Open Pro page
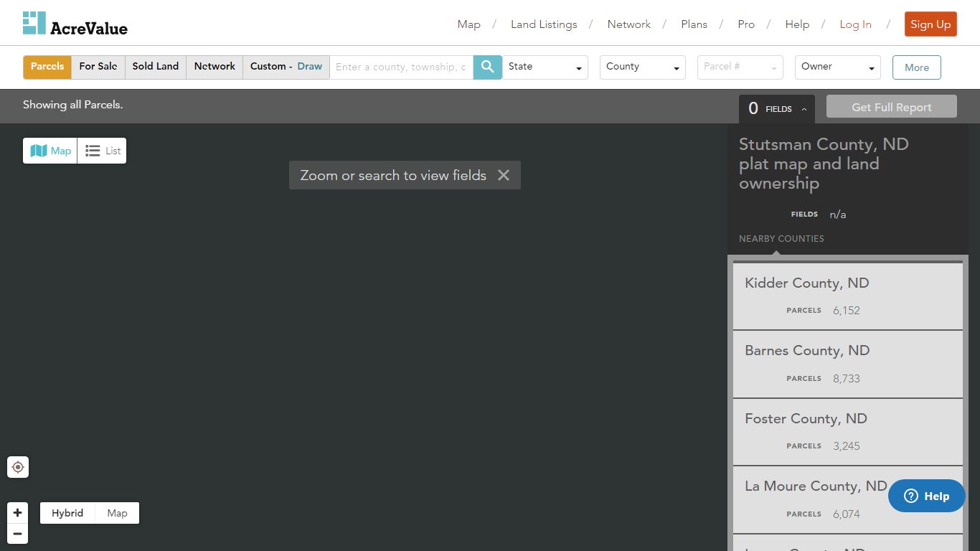This screenshot has width=980, height=551. 746,24
